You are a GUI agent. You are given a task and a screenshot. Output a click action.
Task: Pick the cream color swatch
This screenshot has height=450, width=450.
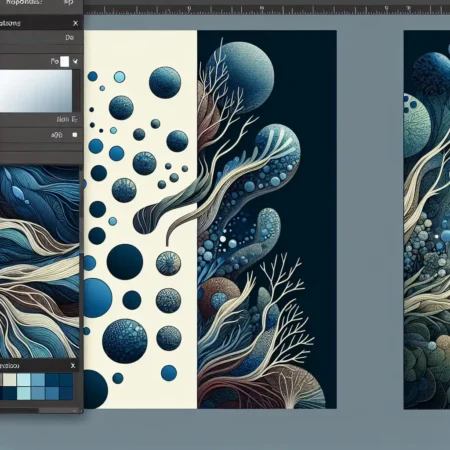click(9, 380)
